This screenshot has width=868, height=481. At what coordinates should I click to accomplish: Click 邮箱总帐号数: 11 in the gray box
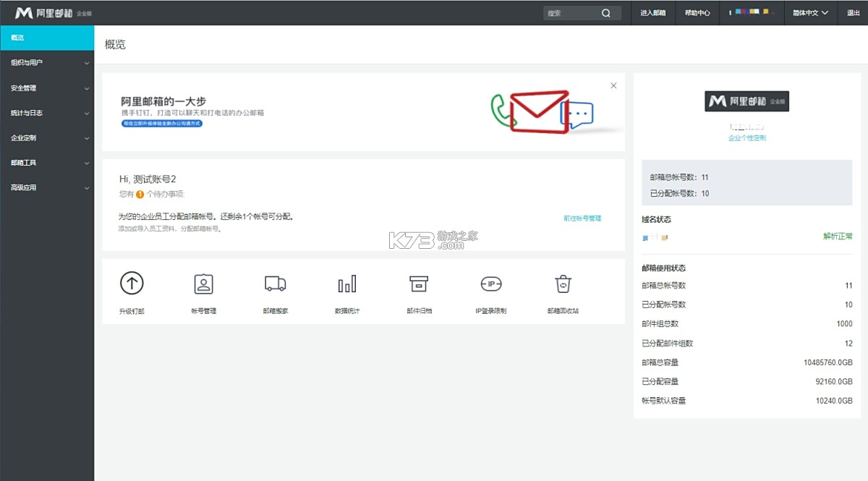point(679,177)
